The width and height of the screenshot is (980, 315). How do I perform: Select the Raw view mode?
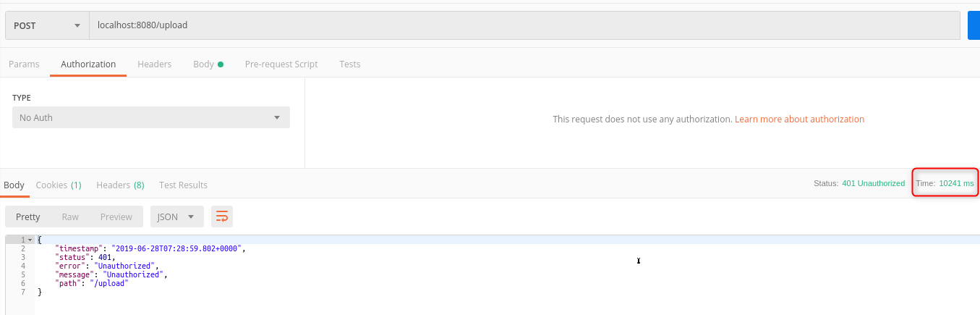70,217
